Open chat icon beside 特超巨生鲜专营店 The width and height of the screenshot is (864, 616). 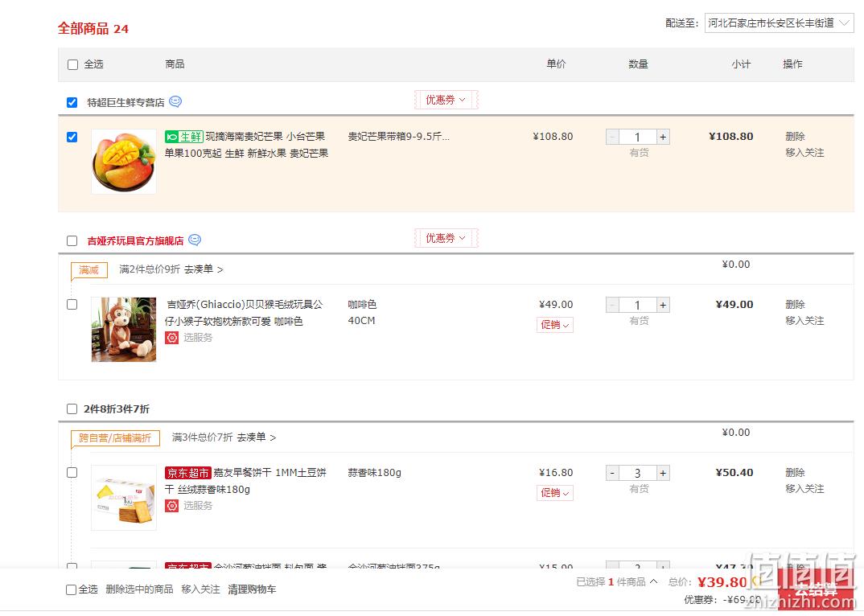[175, 102]
